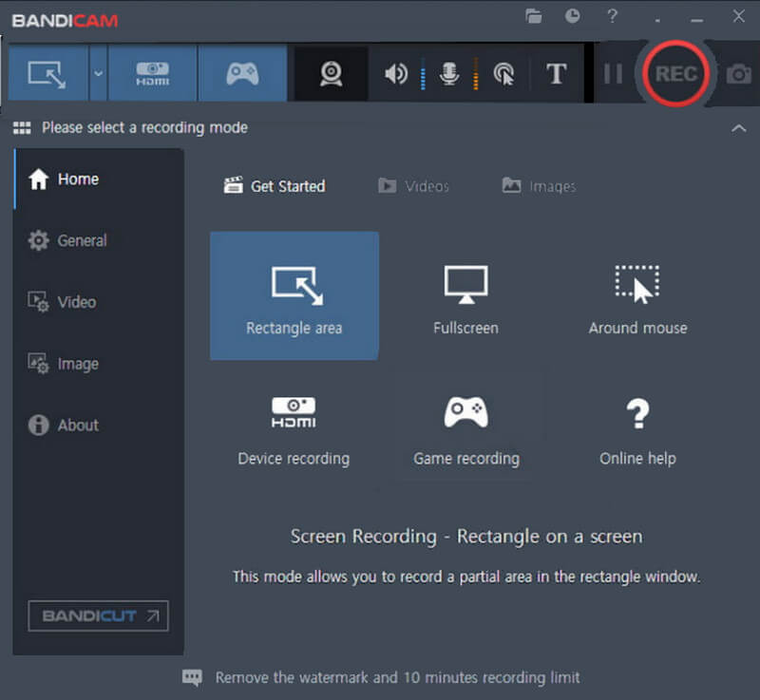Select game recording mode gamepad in toolbar
Image resolution: width=760 pixels, height=700 pixels.
(242, 74)
